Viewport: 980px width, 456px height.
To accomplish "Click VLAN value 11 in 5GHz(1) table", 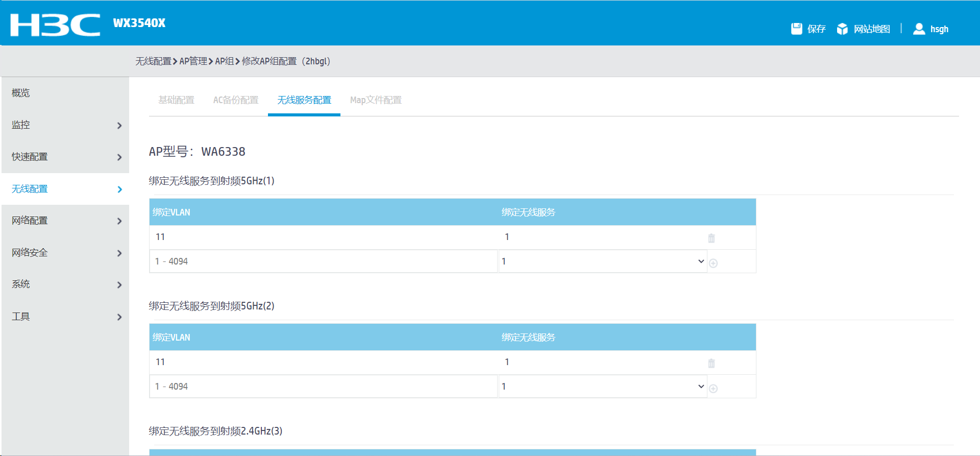I will [x=160, y=237].
